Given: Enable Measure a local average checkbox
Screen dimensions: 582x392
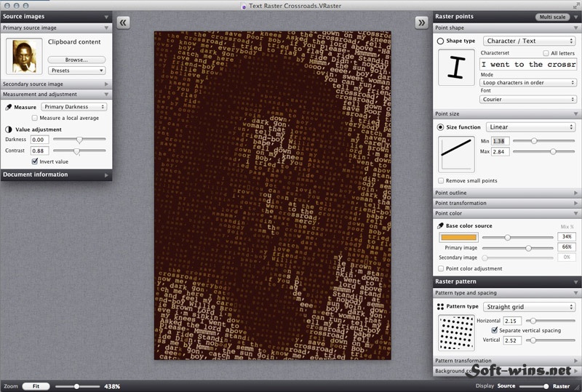Looking at the screenshot, I should [34, 118].
